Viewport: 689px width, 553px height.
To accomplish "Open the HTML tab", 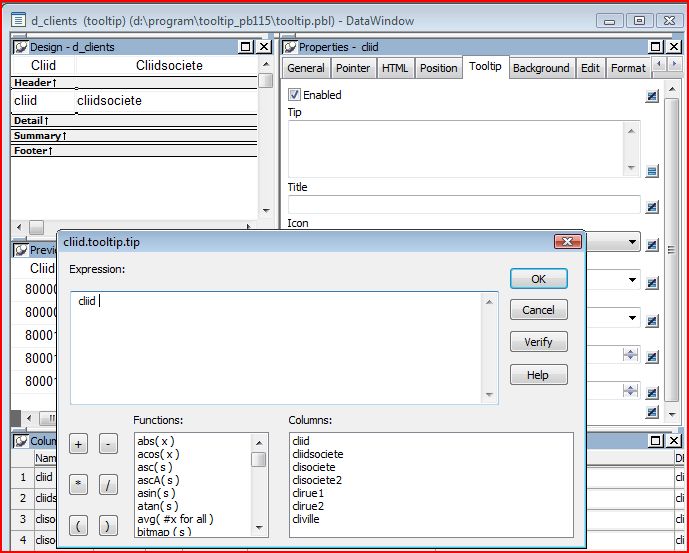I will 395,68.
